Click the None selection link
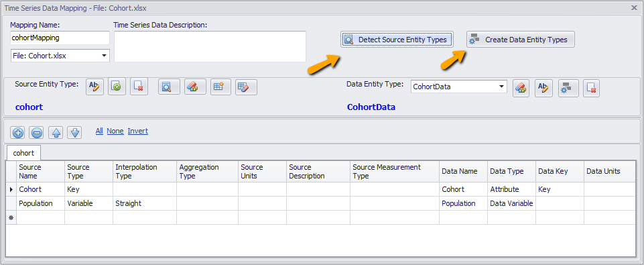Viewport: 644px width, 265px height. click(115, 131)
